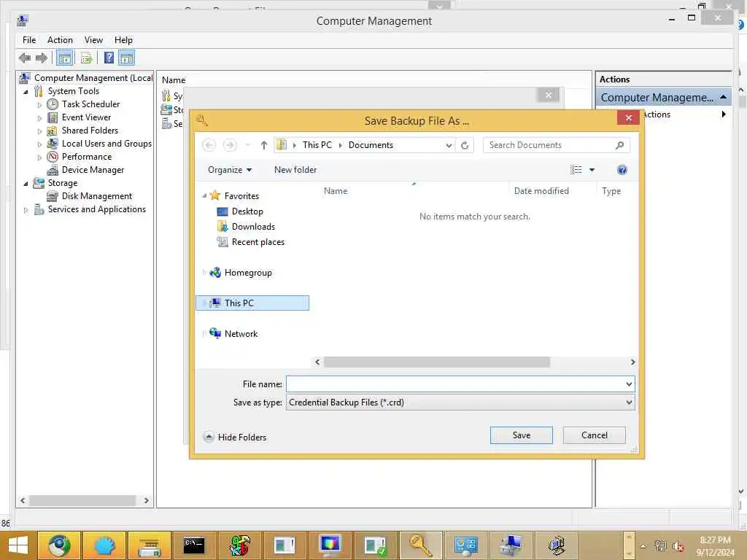Open the Organize dropdown menu

coord(230,169)
